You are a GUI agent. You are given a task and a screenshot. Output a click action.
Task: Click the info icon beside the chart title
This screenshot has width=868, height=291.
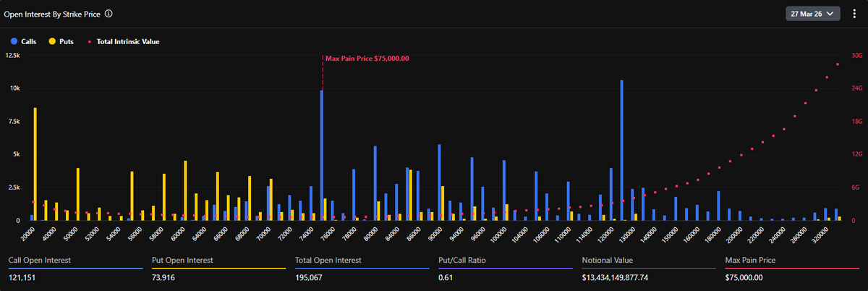109,14
